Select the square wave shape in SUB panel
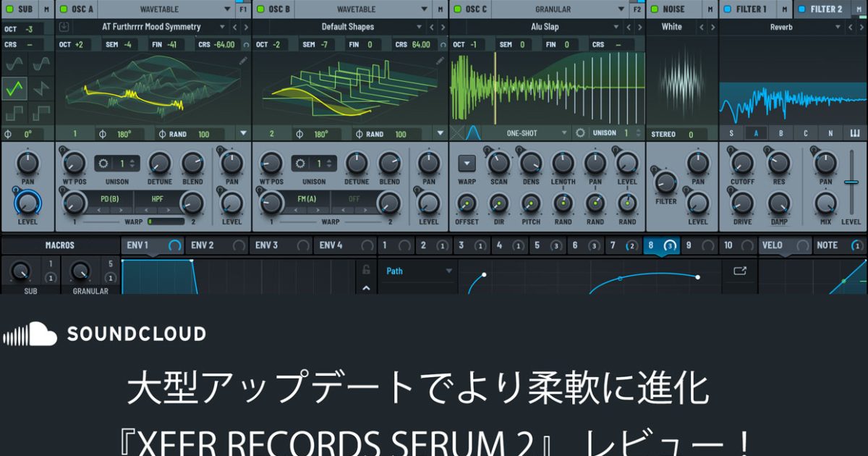The height and width of the screenshot is (456, 868). [x=14, y=112]
